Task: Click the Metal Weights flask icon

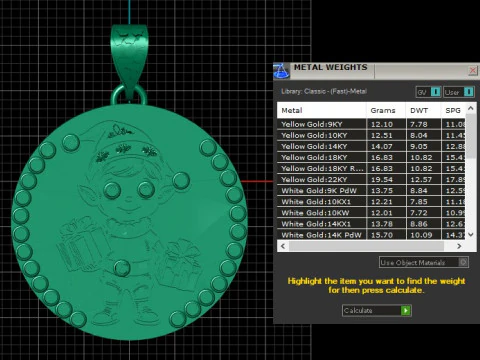Action: [281, 71]
